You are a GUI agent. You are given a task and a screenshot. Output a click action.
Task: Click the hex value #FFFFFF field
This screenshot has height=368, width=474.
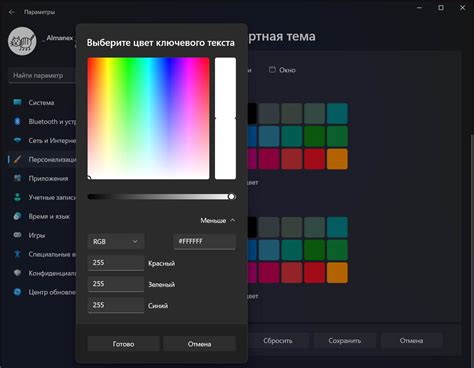click(205, 242)
